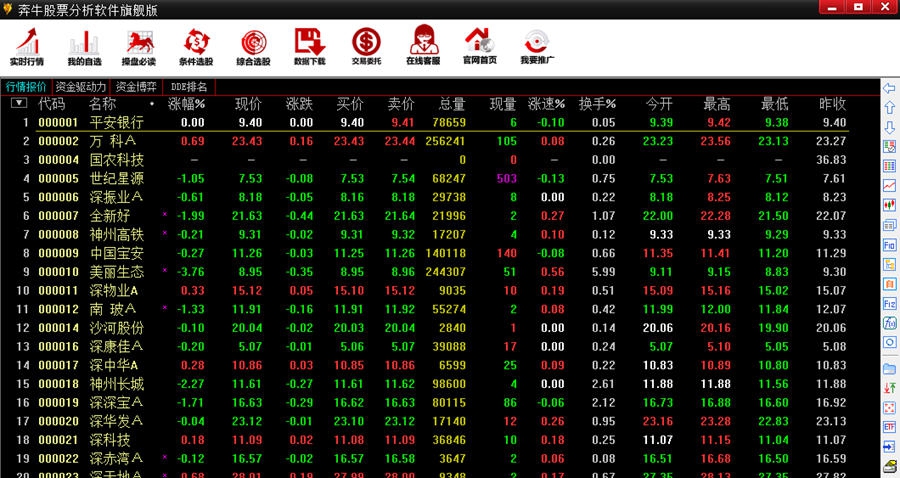Click the 名称 column header
Viewport: 900px width, 478px height.
[103, 104]
